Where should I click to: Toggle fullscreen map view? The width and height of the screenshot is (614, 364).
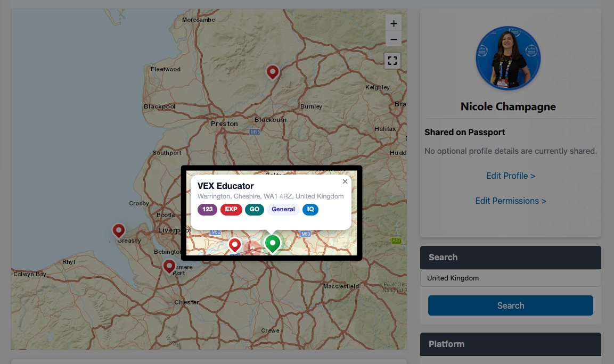point(392,61)
